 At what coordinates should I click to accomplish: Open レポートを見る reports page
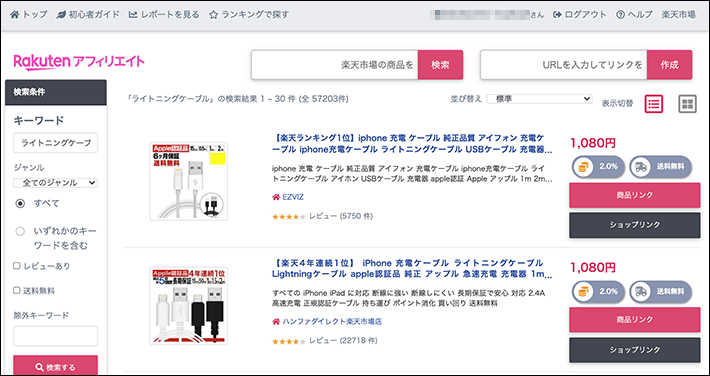click(x=164, y=14)
